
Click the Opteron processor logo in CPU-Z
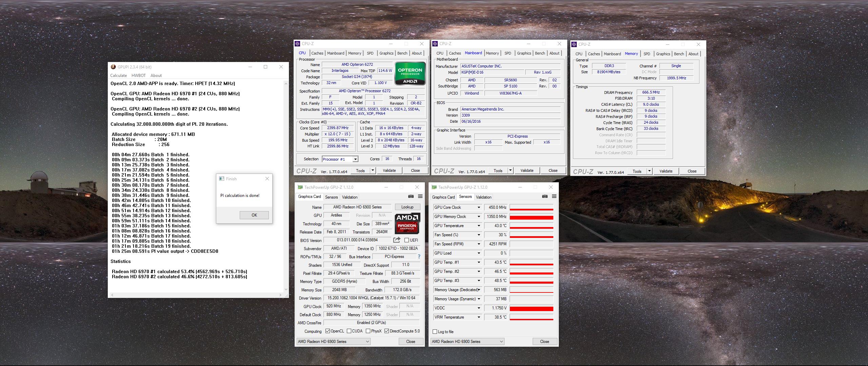(410, 74)
